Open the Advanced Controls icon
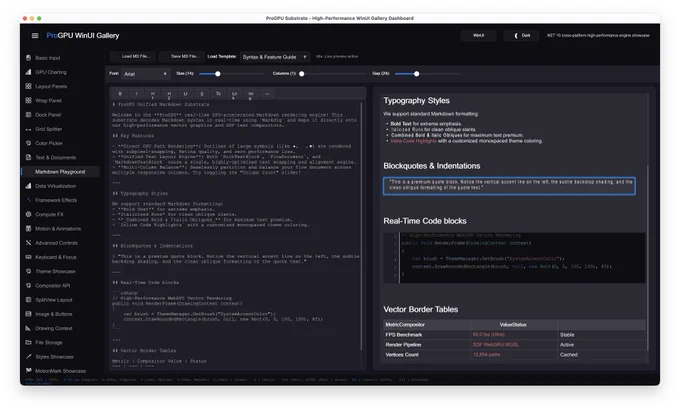The image size is (680, 412). pos(28,243)
